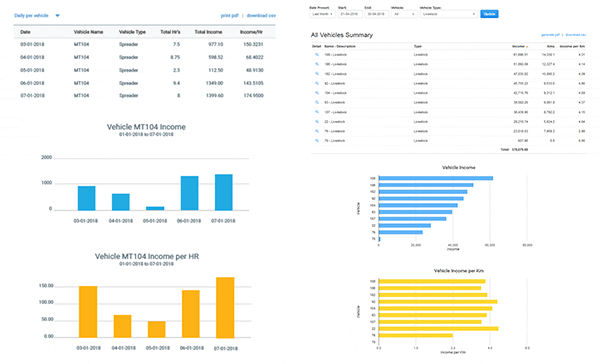Open detail magnifier for first summary row
Image resolution: width=600 pixels, height=364 pixels.
pos(317,55)
